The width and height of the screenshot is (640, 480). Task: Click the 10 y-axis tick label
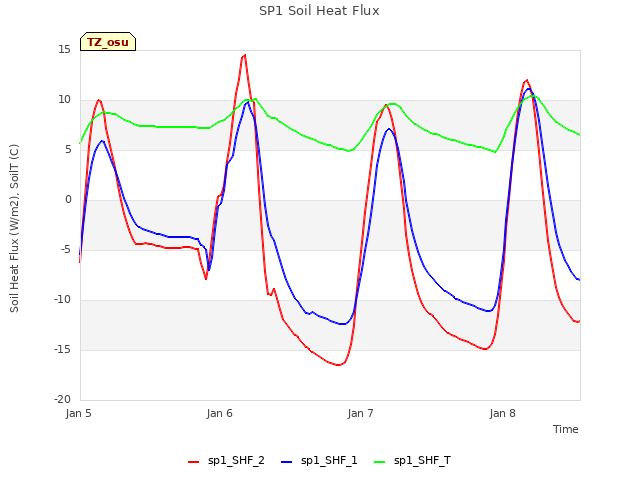tap(64, 100)
